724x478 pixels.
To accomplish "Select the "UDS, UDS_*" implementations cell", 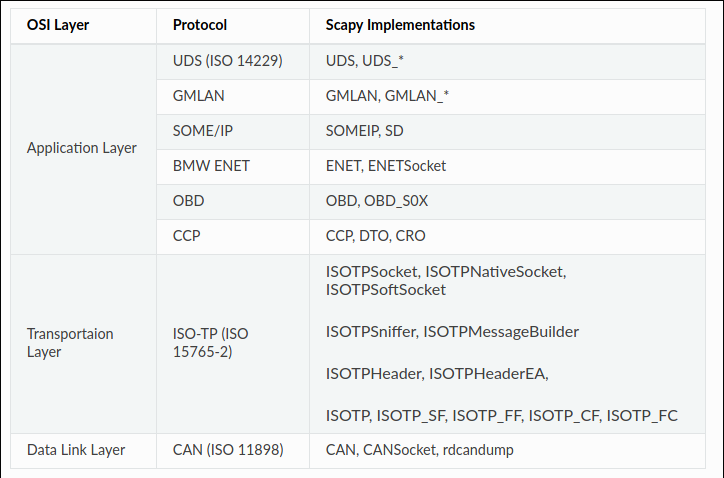I will [x=365, y=62].
